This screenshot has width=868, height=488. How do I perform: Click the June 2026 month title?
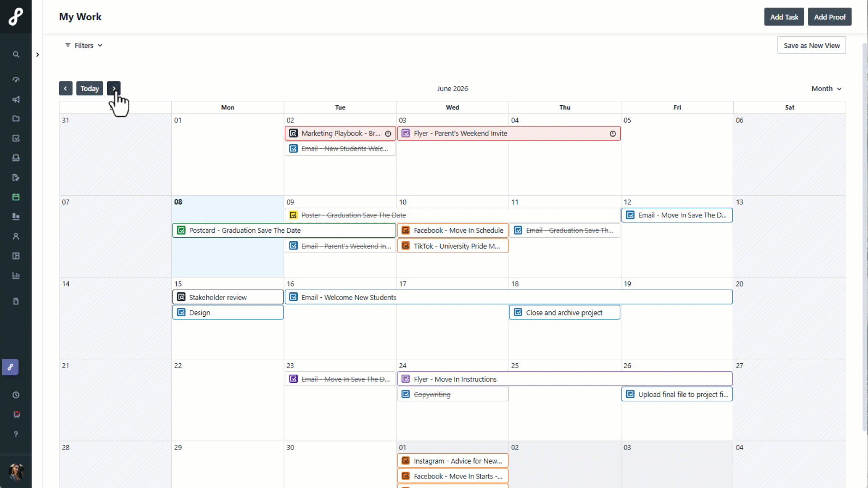coord(452,89)
